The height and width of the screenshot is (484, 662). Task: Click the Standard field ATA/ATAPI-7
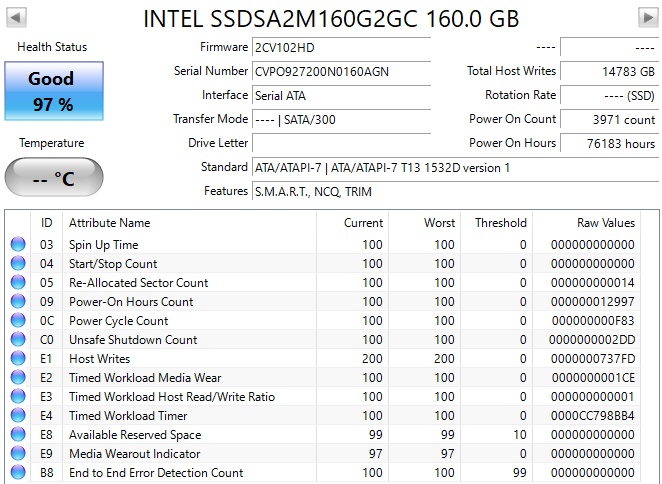click(x=455, y=168)
